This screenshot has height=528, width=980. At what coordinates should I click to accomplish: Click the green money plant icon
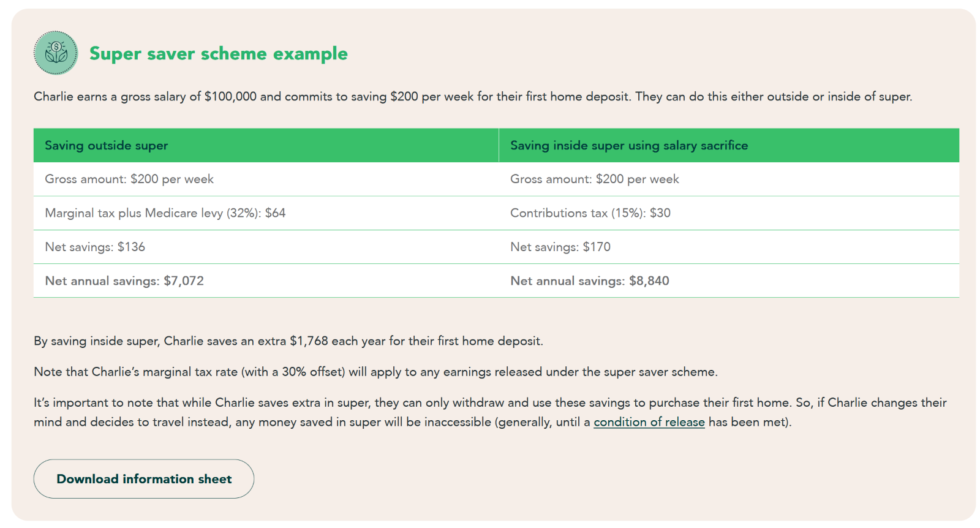click(x=56, y=53)
